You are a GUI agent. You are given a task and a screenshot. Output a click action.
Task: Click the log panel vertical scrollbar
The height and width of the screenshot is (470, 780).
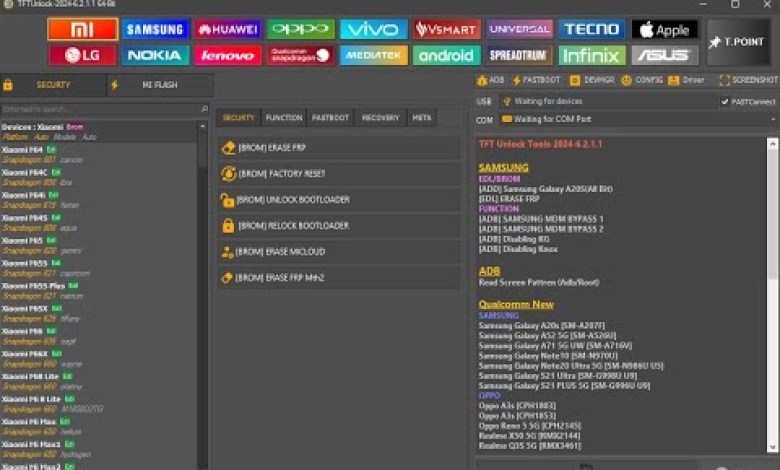(773, 295)
